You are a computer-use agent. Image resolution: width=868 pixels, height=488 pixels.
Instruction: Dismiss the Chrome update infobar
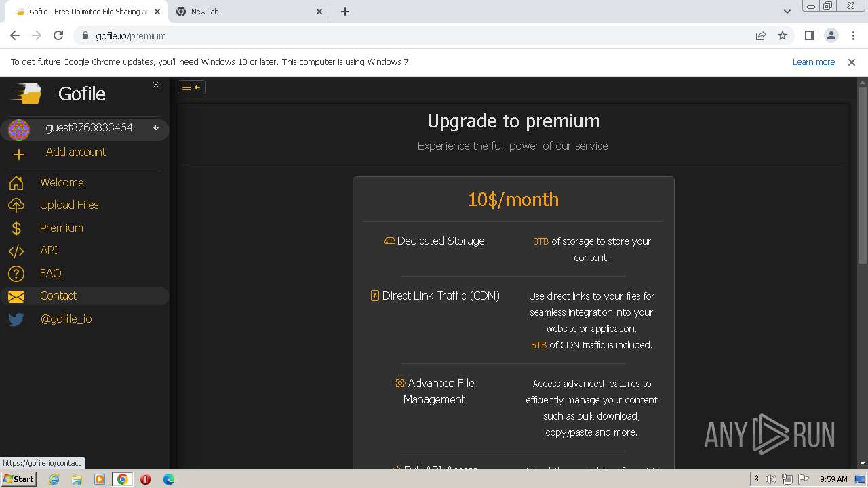pyautogui.click(x=852, y=62)
